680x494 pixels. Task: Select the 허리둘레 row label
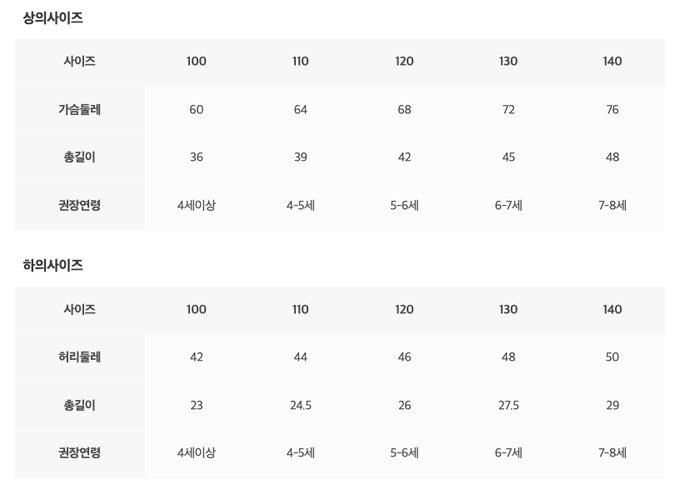pos(80,357)
